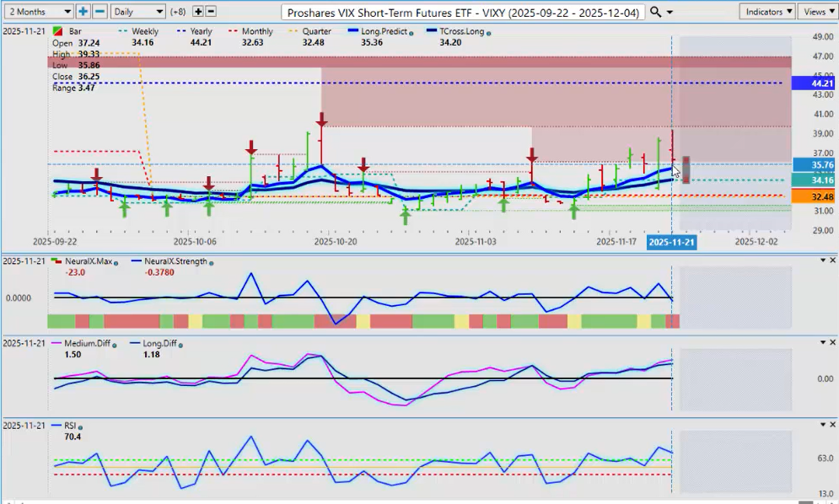
Task: Click the settings dot beside the RSI label
Action: [x=82, y=426]
